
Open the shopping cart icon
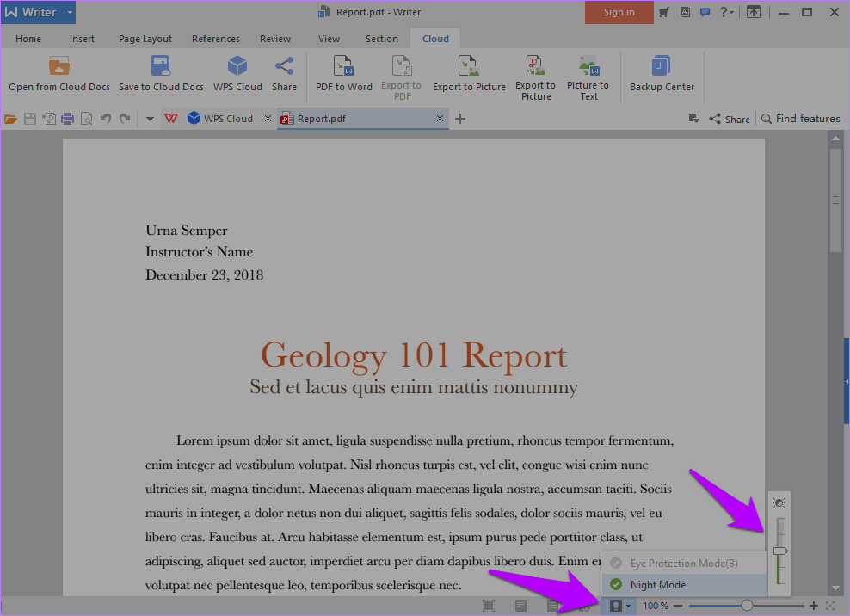663,12
